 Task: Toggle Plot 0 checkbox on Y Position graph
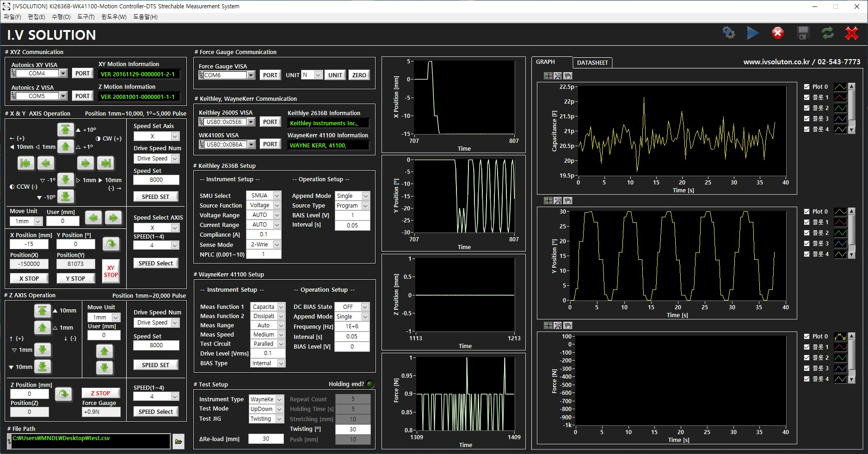807,212
